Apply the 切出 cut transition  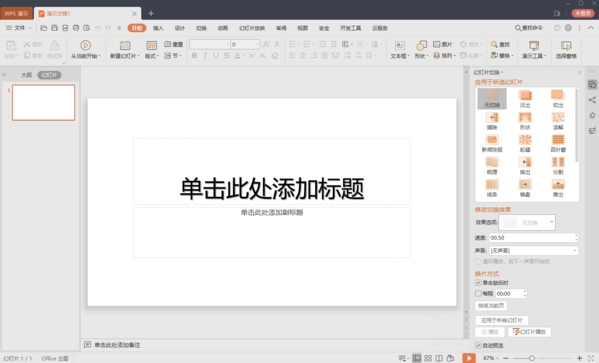558,99
